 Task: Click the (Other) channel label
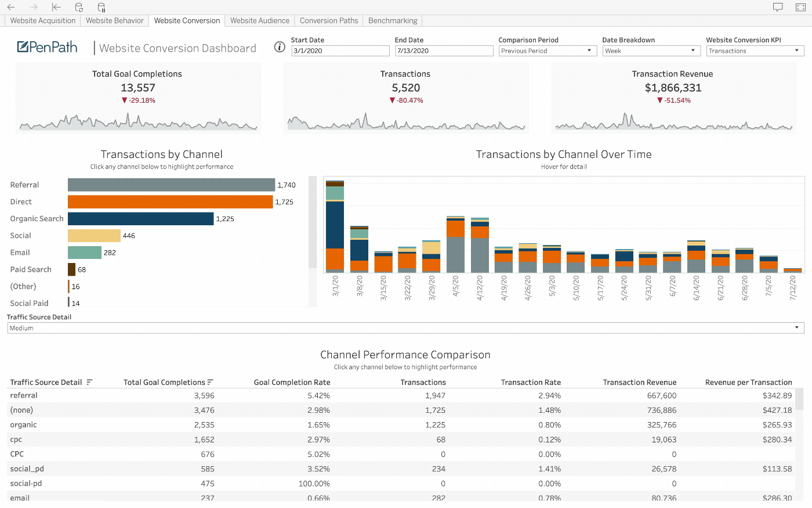tap(23, 286)
